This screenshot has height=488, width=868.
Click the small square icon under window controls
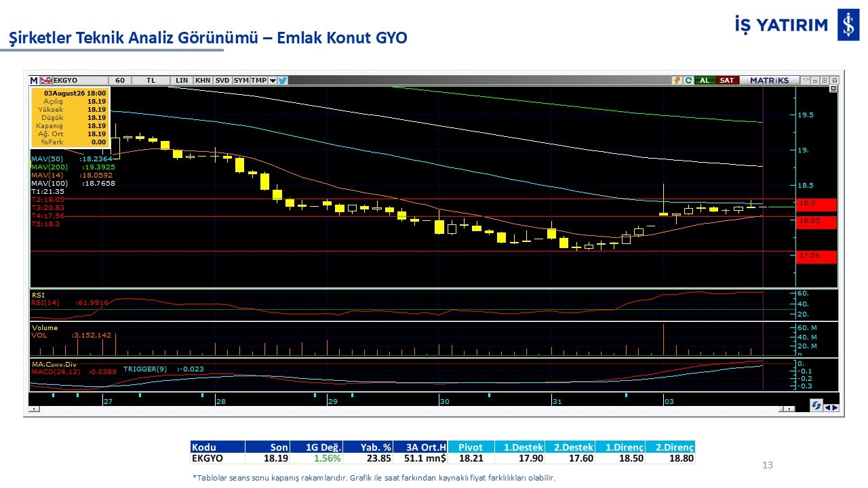tap(833, 89)
